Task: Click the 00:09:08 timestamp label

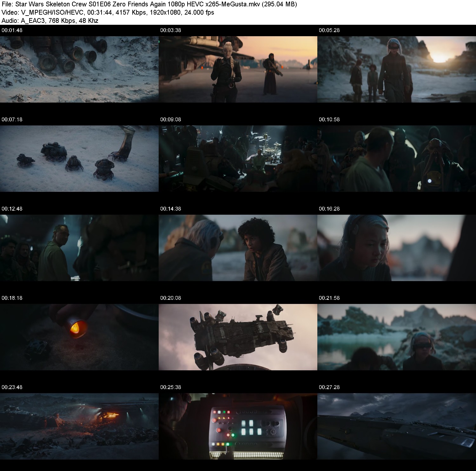Action: [171, 119]
